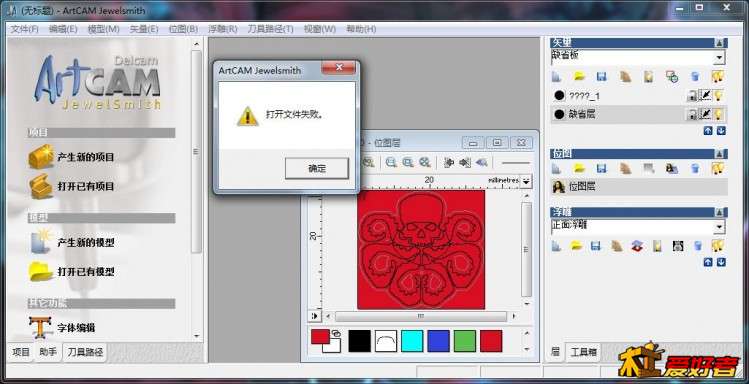Open the 浮雕(R) menu
The height and width of the screenshot is (384, 749).
pos(223,29)
